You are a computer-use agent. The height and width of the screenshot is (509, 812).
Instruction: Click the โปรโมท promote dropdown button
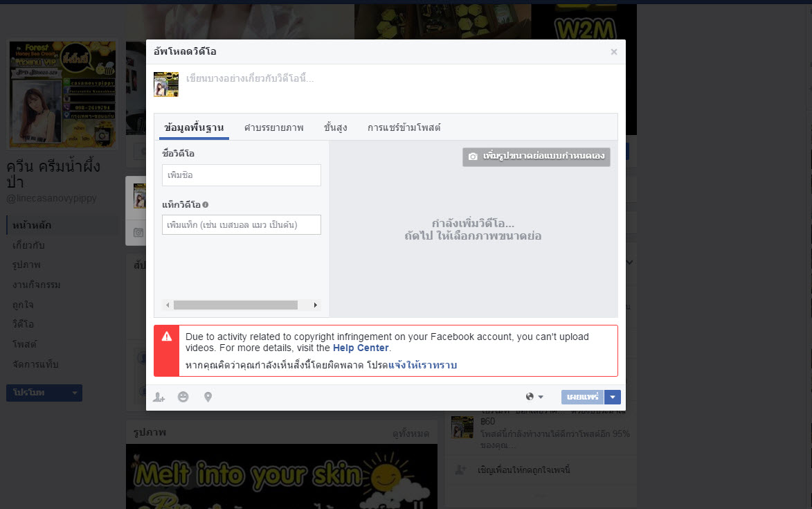point(44,393)
